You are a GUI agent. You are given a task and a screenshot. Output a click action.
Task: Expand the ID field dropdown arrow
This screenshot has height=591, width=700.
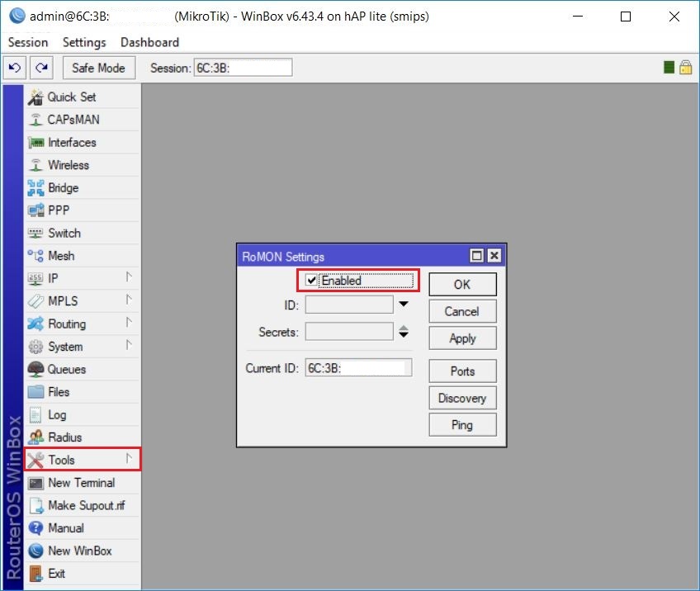(404, 305)
